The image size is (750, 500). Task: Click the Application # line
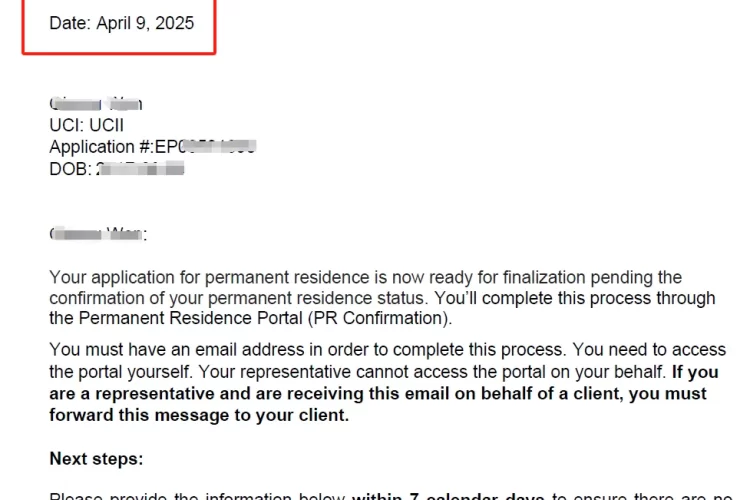click(x=153, y=146)
